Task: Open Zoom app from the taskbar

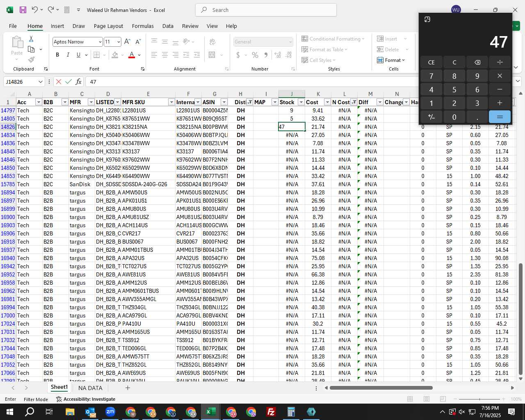Action: pyautogui.click(x=110, y=412)
